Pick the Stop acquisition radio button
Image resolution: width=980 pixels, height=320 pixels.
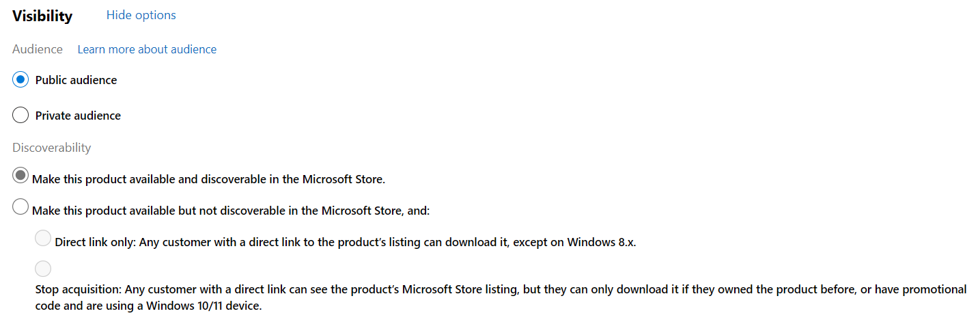tap(43, 268)
